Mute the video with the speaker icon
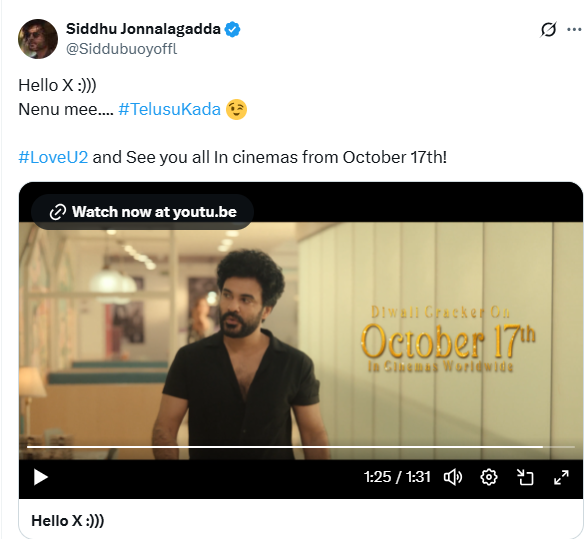Viewport: 587px width, 539px height. [x=453, y=478]
